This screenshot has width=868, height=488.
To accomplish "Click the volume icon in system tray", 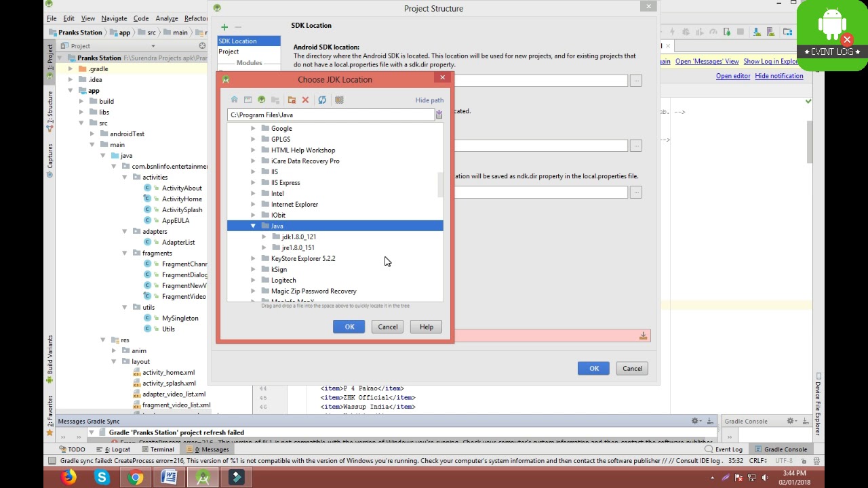I will [x=765, y=478].
